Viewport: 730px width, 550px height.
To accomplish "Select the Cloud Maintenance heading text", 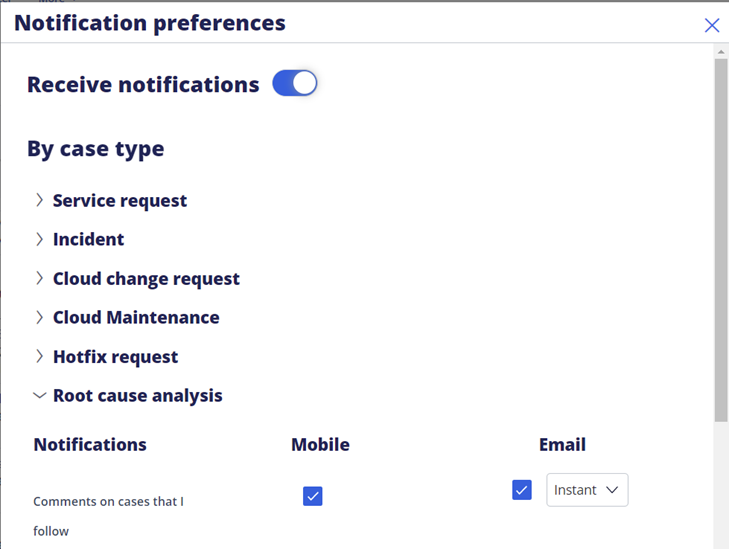I will [x=136, y=317].
